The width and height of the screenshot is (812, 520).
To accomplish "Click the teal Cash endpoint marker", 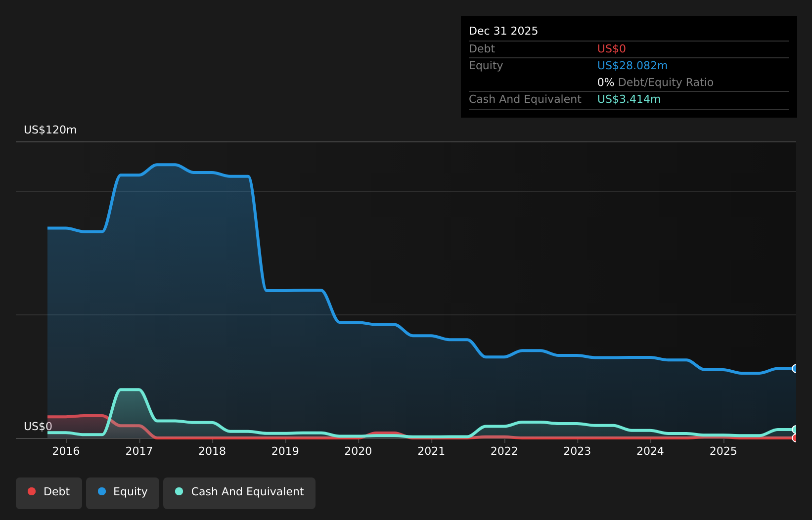I will pyautogui.click(x=795, y=430).
